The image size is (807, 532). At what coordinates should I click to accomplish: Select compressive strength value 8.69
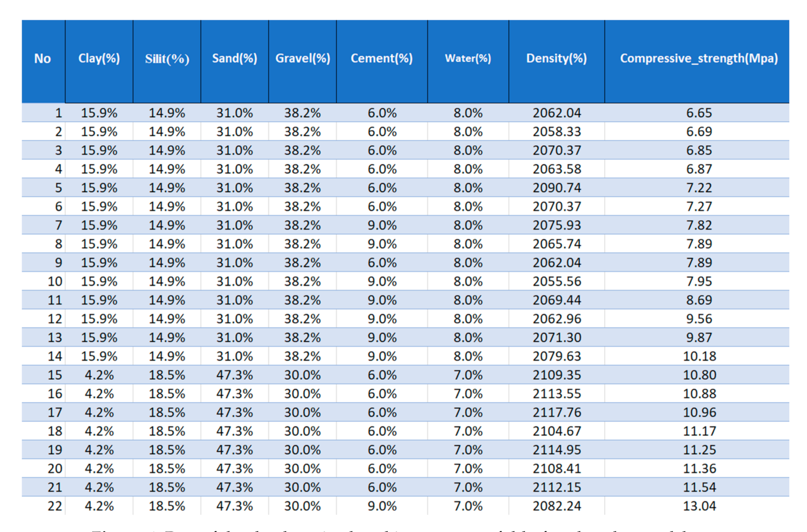click(x=699, y=300)
